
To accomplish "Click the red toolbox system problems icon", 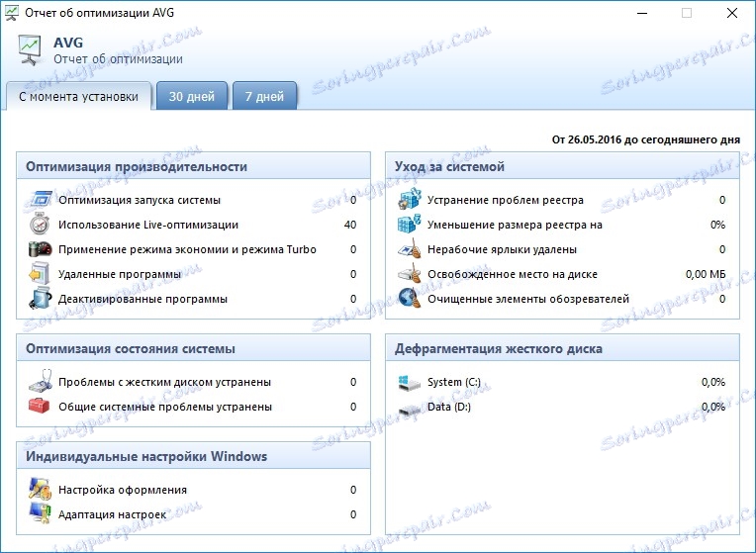I will (x=40, y=406).
